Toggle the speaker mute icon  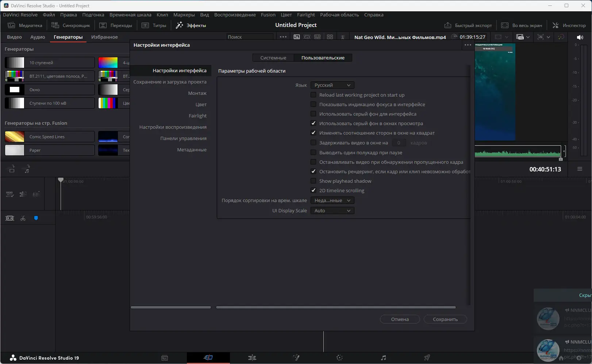coord(580,37)
